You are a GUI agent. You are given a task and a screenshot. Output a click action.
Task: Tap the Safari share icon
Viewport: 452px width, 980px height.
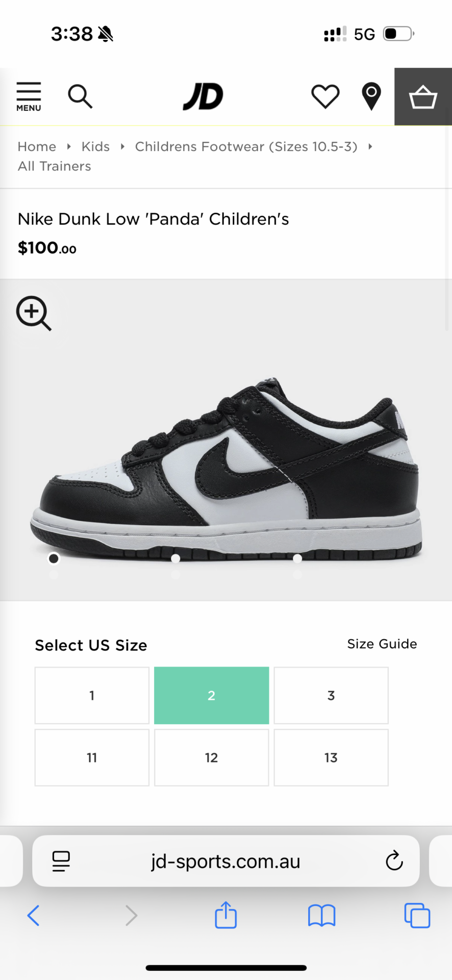225,915
